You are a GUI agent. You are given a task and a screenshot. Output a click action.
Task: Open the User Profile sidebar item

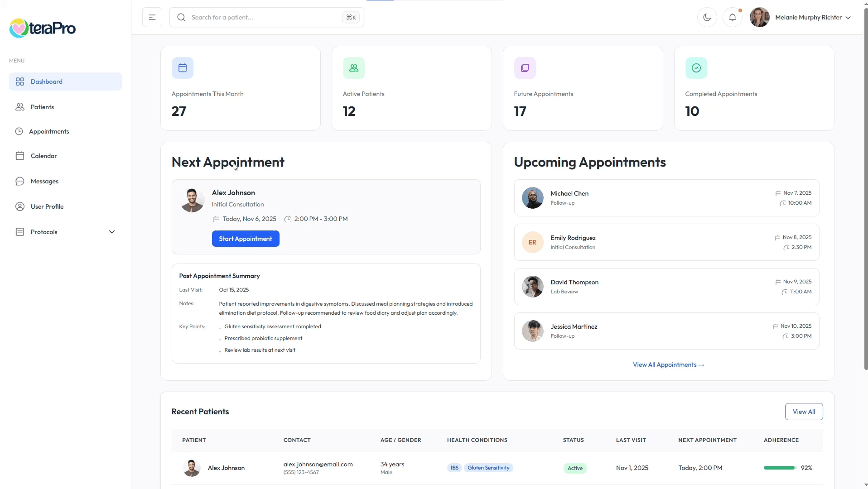point(47,206)
